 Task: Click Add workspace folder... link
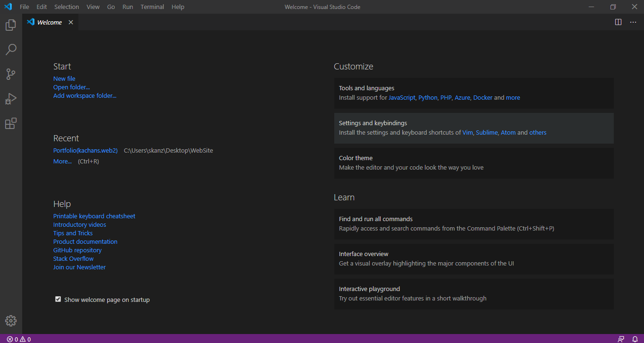point(85,95)
